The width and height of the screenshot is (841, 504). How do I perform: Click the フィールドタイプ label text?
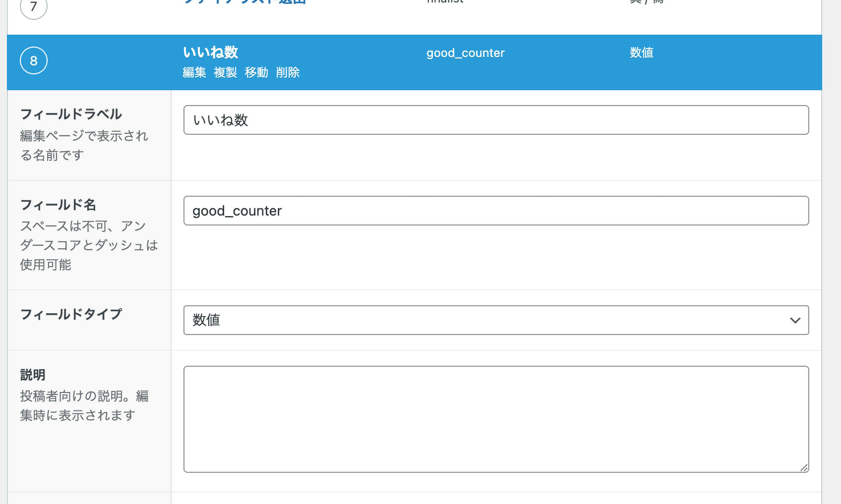[71, 314]
